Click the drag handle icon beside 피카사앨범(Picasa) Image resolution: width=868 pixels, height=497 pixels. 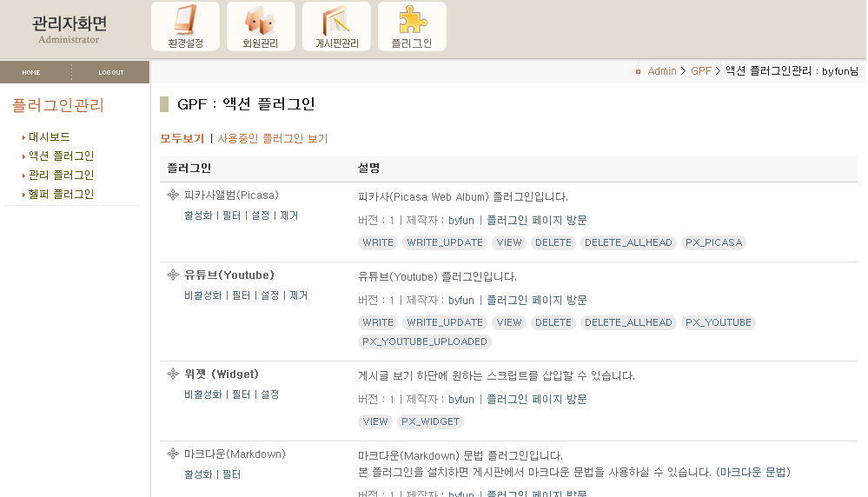(173, 195)
